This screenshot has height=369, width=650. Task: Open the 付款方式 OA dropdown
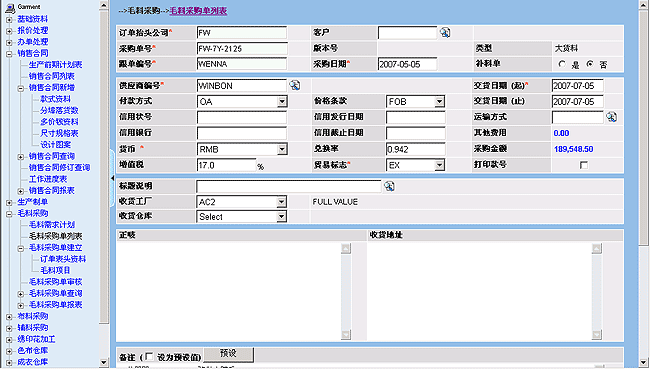click(282, 102)
